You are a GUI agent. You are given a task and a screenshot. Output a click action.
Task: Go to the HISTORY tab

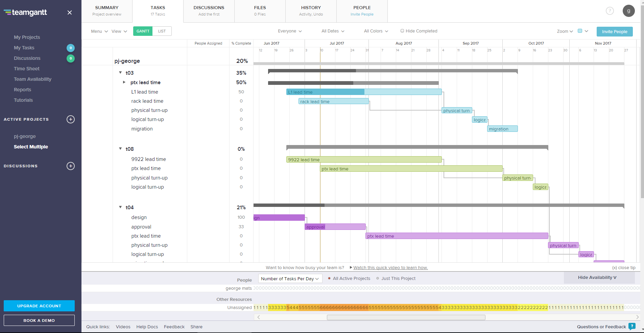(311, 11)
